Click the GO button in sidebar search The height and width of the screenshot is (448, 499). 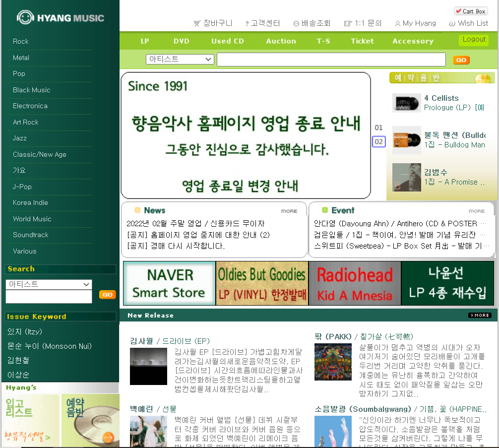pyautogui.click(x=107, y=295)
